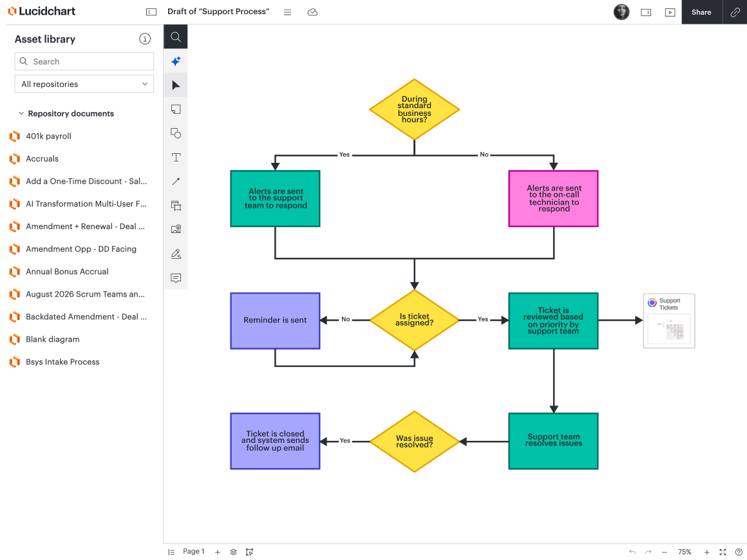747x560 pixels.
Task: Select the Page 1 tab
Action: tap(193, 552)
